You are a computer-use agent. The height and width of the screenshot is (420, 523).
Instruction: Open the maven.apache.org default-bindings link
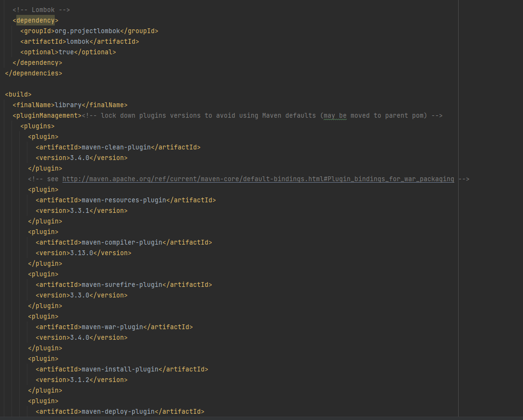258,179
